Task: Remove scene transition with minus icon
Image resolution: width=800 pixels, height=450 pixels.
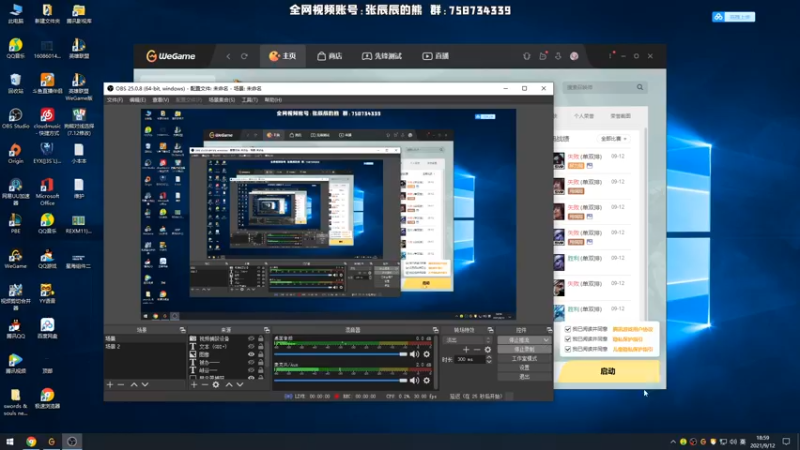Action: tap(477, 349)
